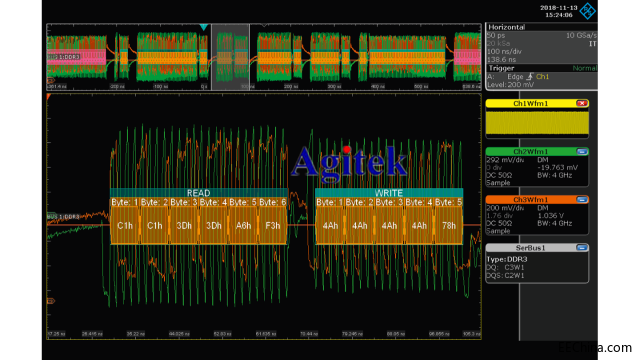Click the 1.036 V offset value
Viewport: 640px width, 360px height.
(551, 216)
